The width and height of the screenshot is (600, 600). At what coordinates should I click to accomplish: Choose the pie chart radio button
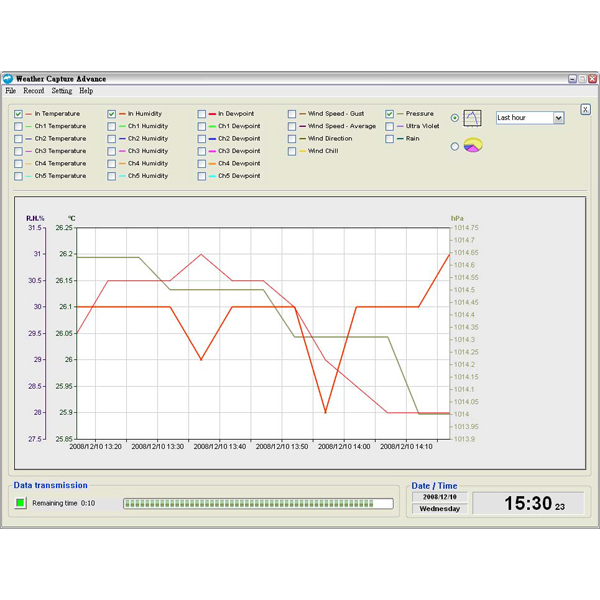[x=455, y=146]
